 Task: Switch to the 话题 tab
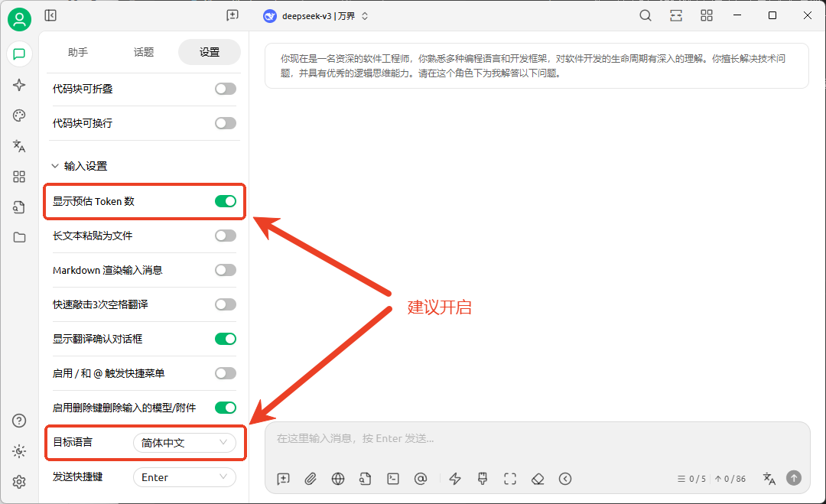tap(144, 52)
